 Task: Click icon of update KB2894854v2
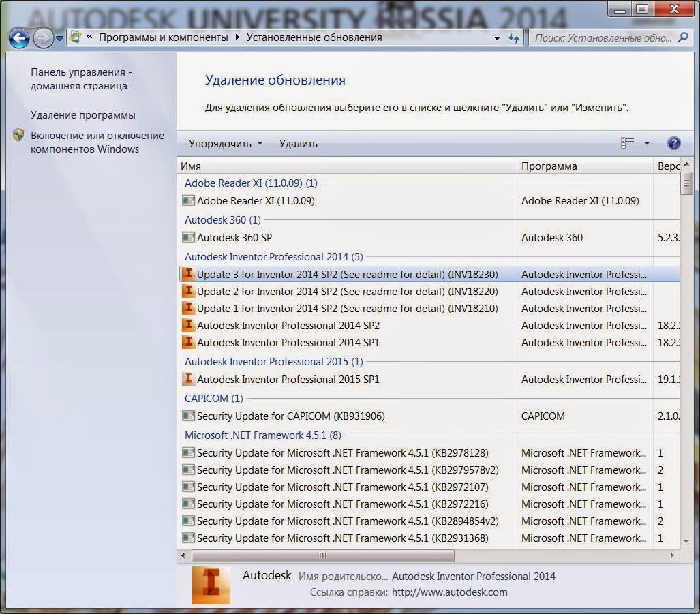click(188, 521)
